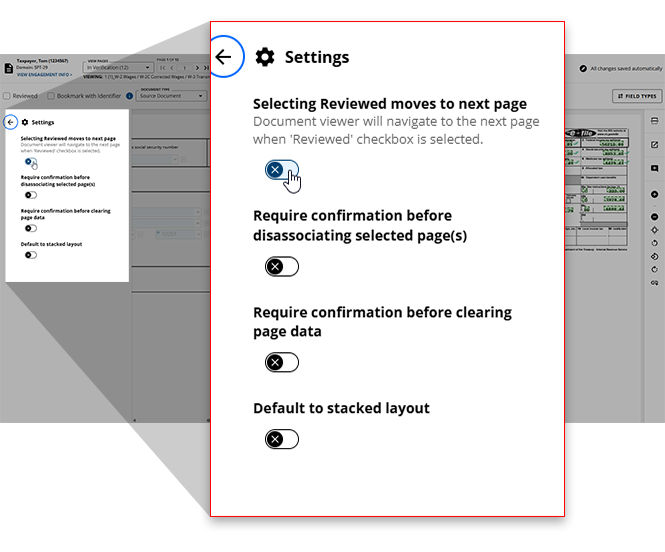The image size is (665, 552).
Task: Click the 'Taxpayer, Tom (1234567)' name text
Action: point(42,61)
